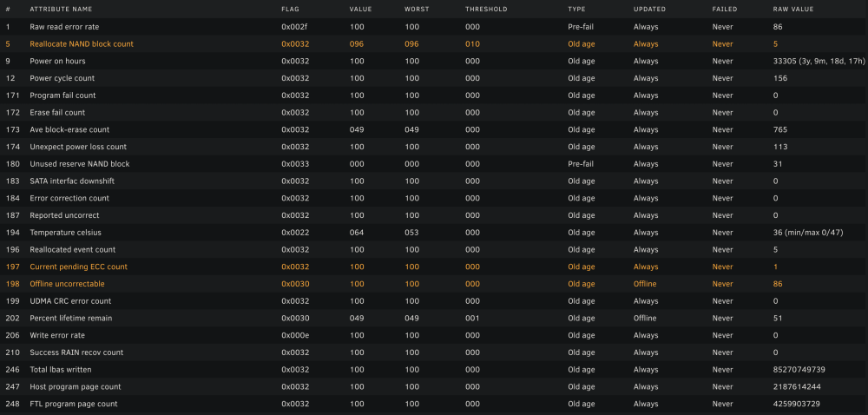The width and height of the screenshot is (868, 415).
Task: Select SATA interfac downshift row
Action: [x=434, y=181]
